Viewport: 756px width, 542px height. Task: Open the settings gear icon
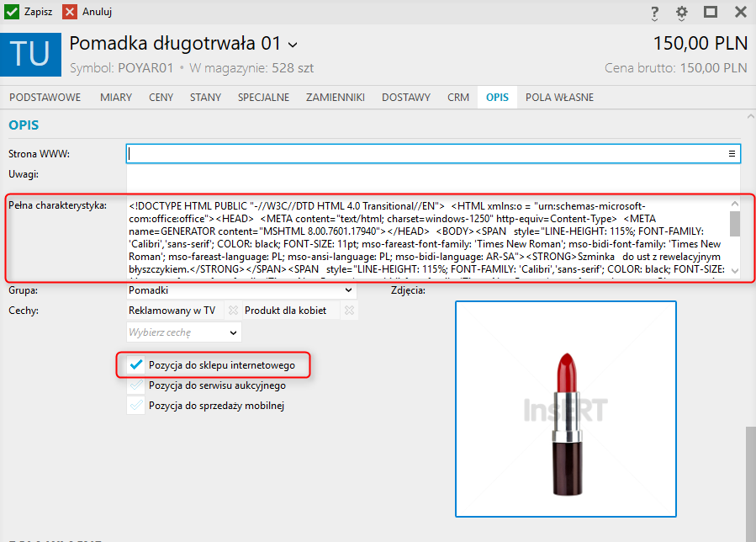[682, 13]
